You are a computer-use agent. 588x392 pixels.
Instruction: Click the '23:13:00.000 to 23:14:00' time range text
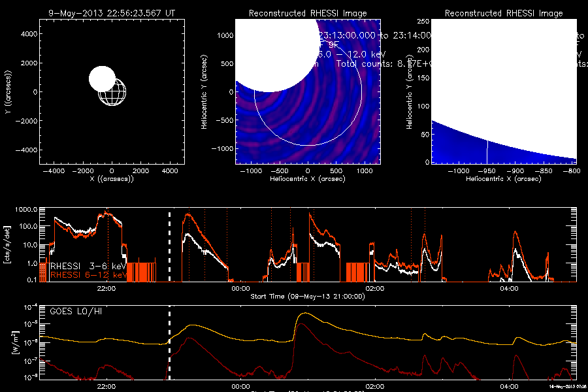coord(375,36)
